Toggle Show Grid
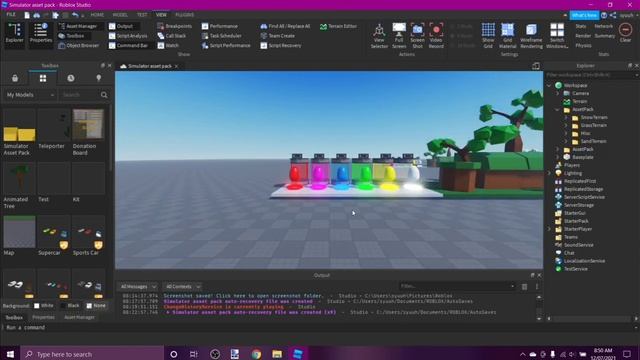Viewport: 640px width, 360px height. (x=488, y=36)
